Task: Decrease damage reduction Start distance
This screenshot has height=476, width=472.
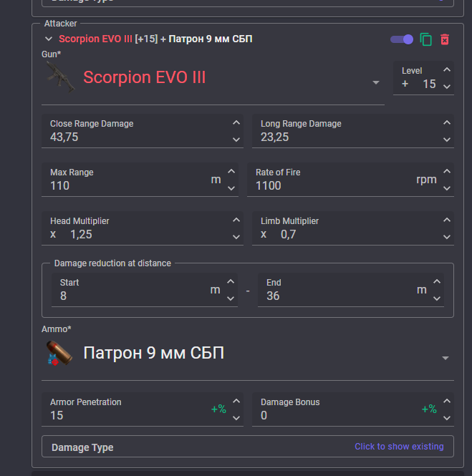Action: 231,298
